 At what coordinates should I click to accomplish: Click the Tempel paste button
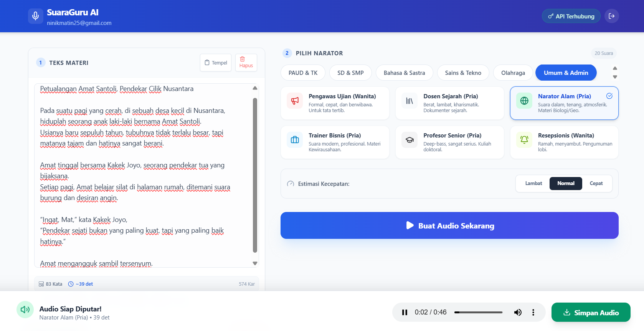pos(216,63)
